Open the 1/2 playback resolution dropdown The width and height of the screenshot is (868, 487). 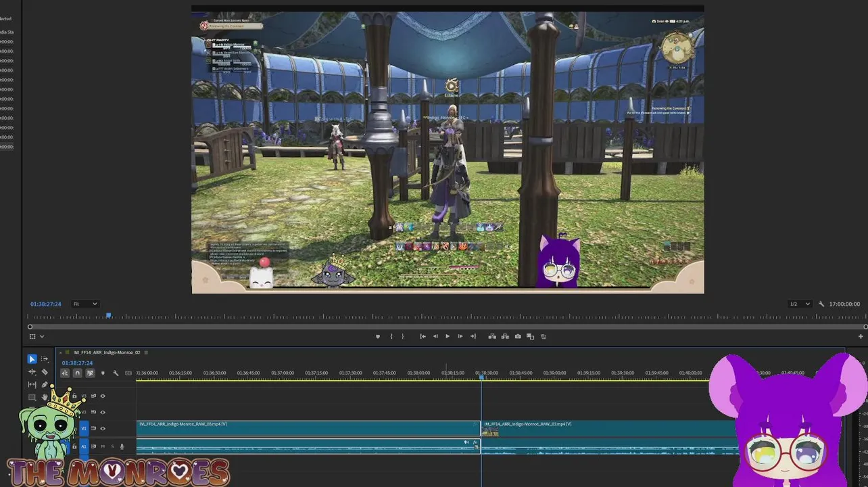[800, 304]
